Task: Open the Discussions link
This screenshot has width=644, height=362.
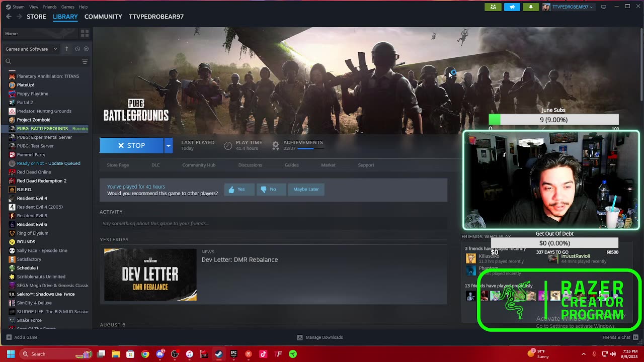Action: pyautogui.click(x=250, y=165)
